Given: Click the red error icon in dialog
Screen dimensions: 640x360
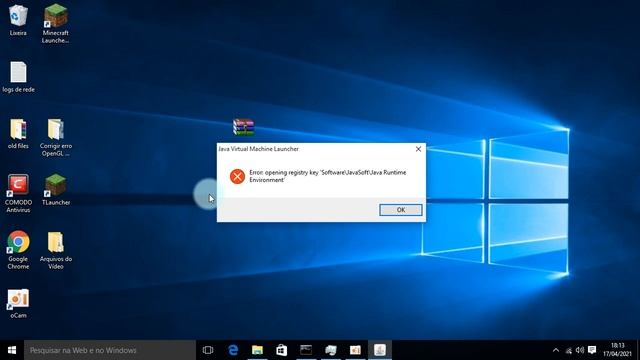Looking at the screenshot, I should pyautogui.click(x=237, y=176).
